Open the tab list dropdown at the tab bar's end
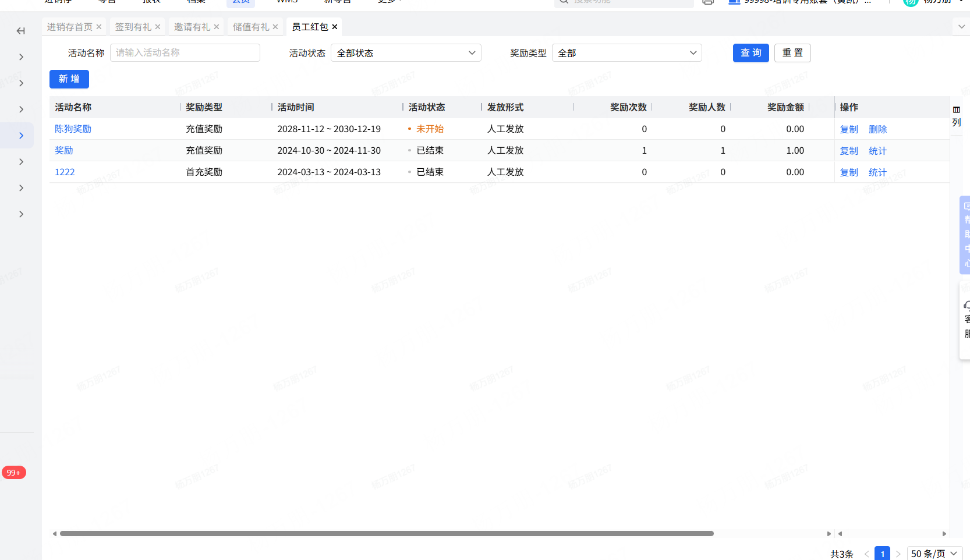970x560 pixels. pyautogui.click(x=961, y=27)
